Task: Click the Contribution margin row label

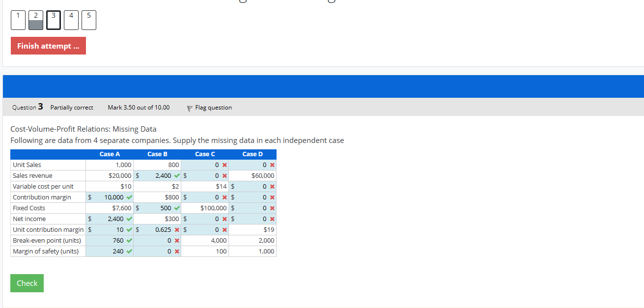Action: point(42,197)
